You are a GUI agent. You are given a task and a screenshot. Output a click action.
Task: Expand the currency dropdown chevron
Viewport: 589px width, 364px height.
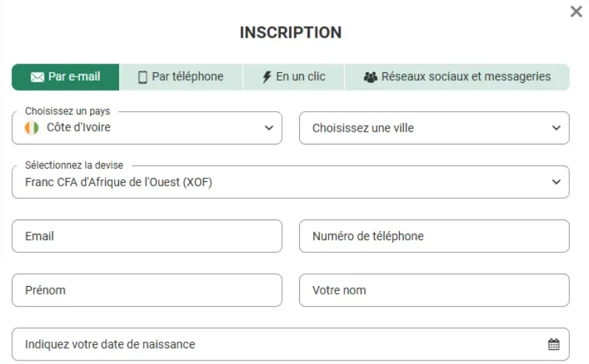click(556, 182)
